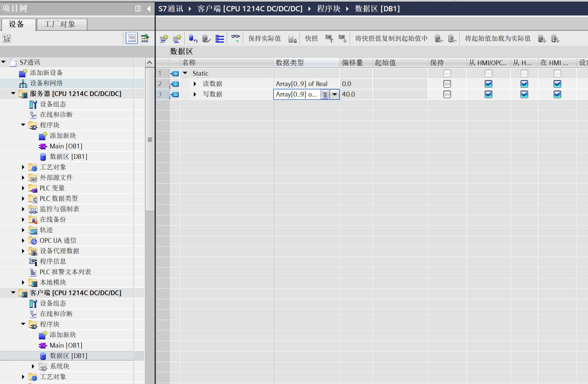
Task: Select the 设备 tab
Action: click(18, 24)
